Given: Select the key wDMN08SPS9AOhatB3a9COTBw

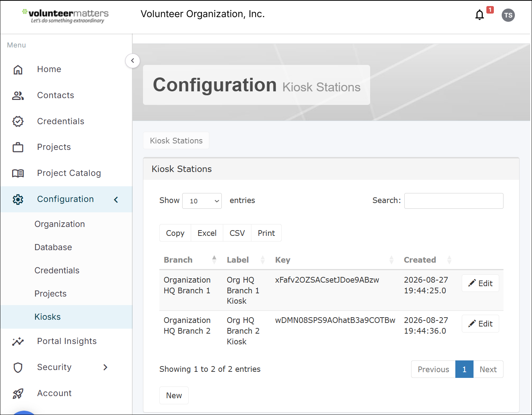Looking at the screenshot, I should pos(335,320).
